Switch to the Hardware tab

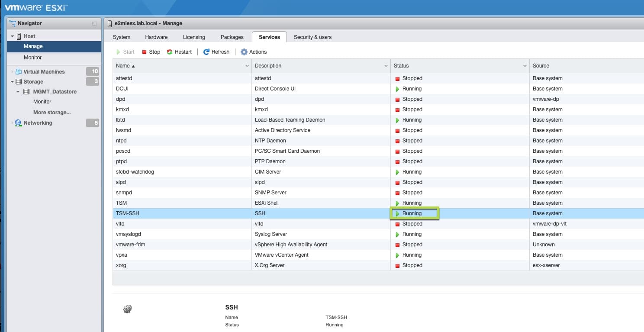[156, 37]
